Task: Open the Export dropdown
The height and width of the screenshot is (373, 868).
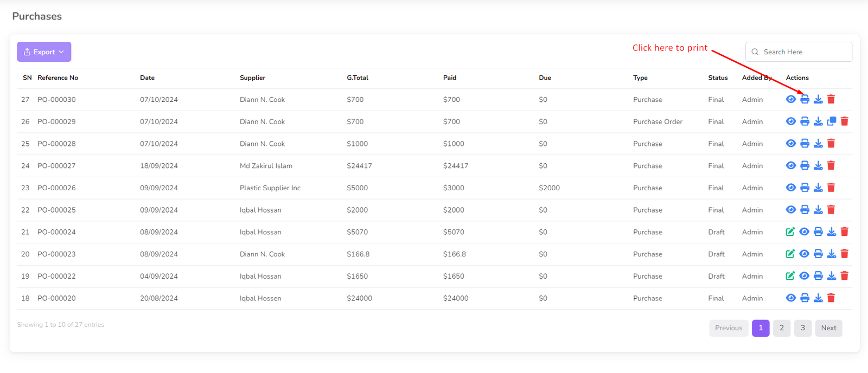Action: pos(44,52)
